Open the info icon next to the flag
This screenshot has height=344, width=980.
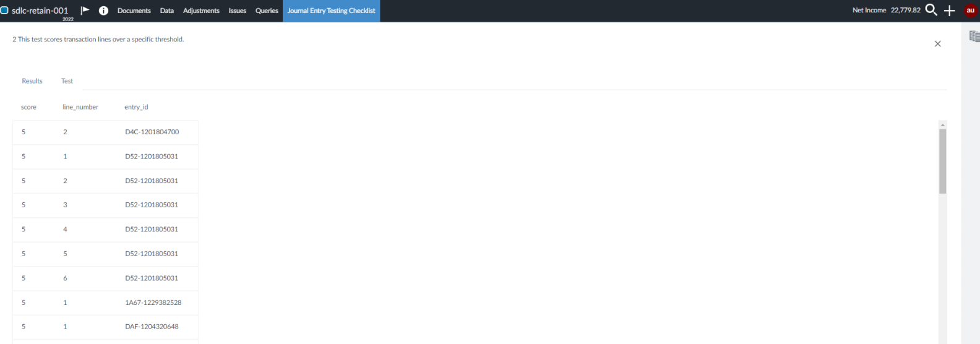[103, 11]
